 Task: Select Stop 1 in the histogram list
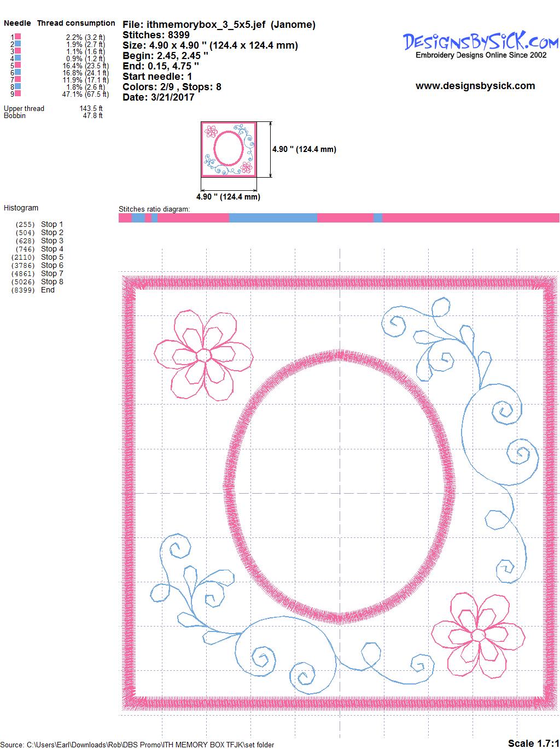pos(52,224)
